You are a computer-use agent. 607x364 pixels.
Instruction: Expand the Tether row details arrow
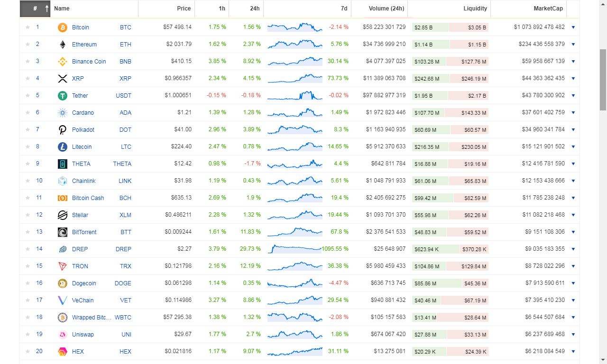click(x=573, y=96)
